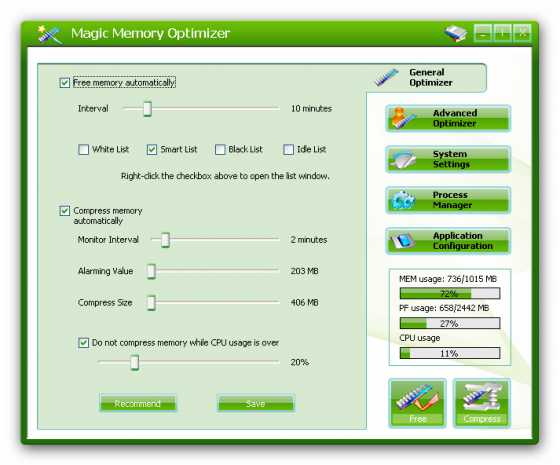Enable the Idle List checkbox

pos(289,149)
